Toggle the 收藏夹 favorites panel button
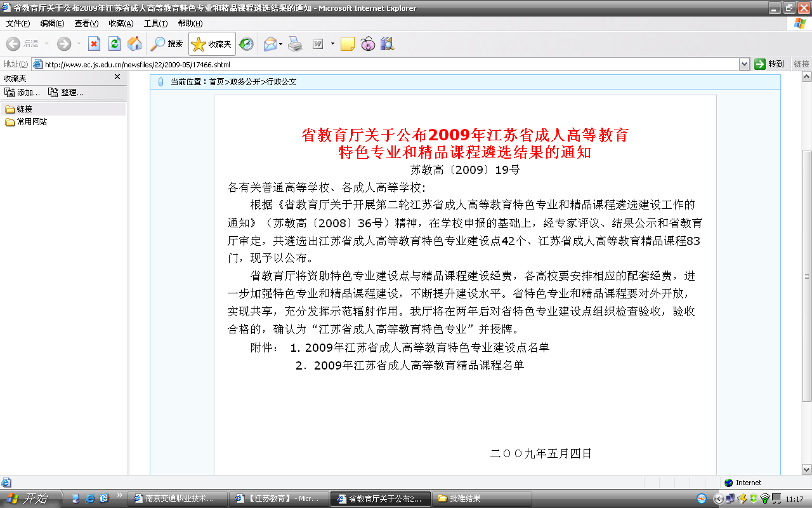Image resolution: width=812 pixels, height=508 pixels. tap(212, 44)
